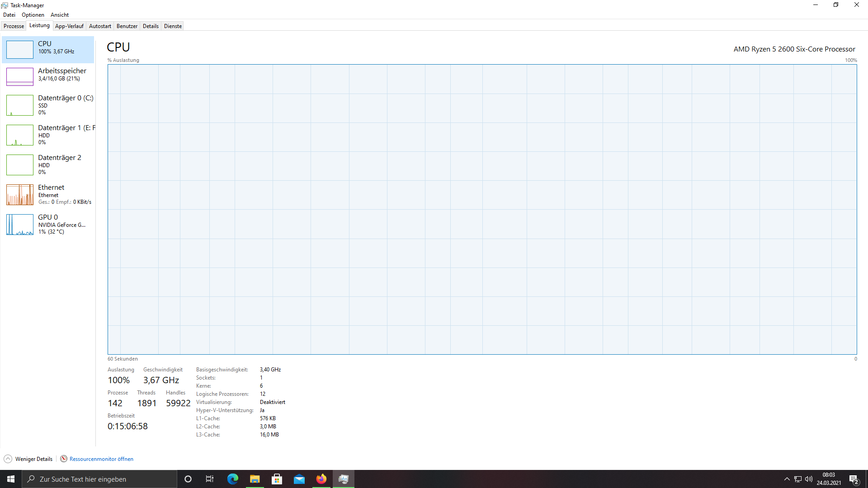
Task: Open the Datei menu
Action: pyautogui.click(x=9, y=15)
